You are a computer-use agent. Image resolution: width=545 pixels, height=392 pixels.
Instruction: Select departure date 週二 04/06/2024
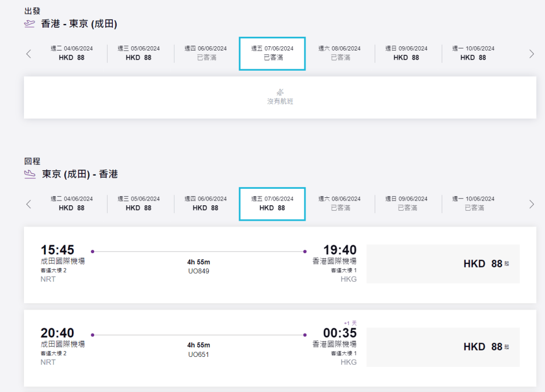(x=72, y=53)
